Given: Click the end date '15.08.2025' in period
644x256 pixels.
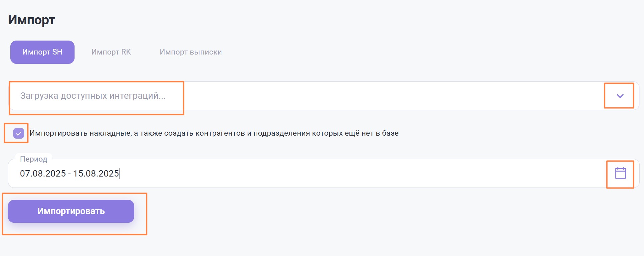Looking at the screenshot, I should [x=96, y=174].
